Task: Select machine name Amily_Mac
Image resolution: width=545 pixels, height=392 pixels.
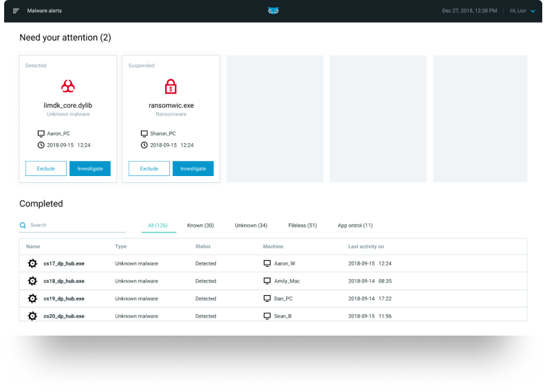Action: pyautogui.click(x=287, y=281)
